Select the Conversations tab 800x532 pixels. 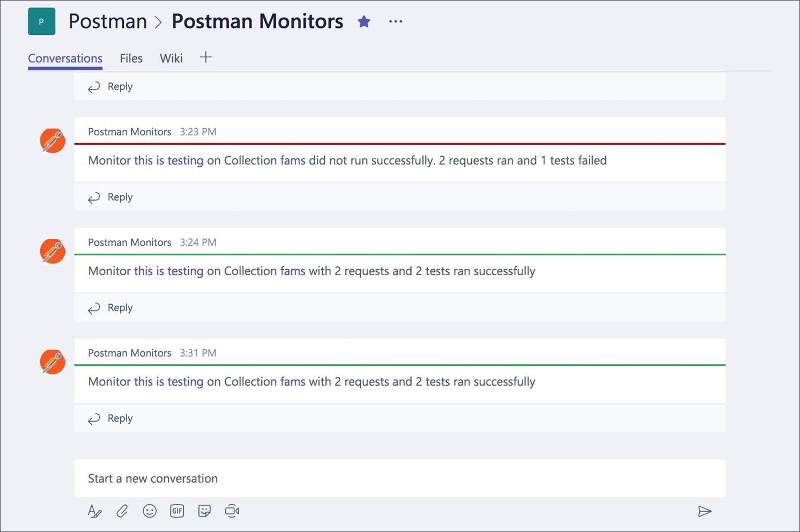click(x=65, y=58)
